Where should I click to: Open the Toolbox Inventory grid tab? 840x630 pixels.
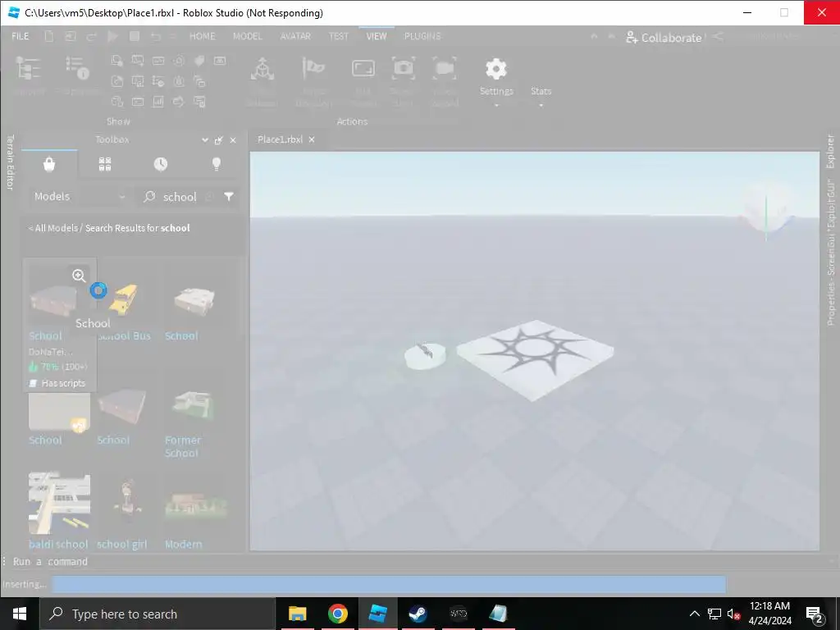tap(105, 164)
